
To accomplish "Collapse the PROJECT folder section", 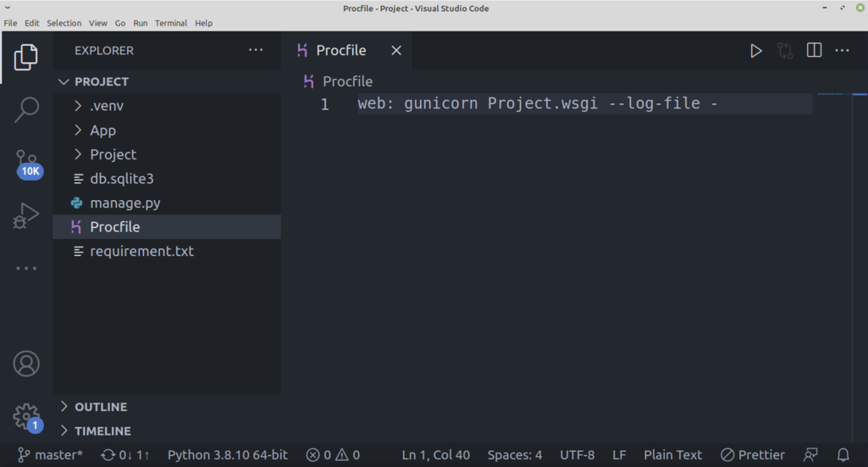I will (167, 81).
